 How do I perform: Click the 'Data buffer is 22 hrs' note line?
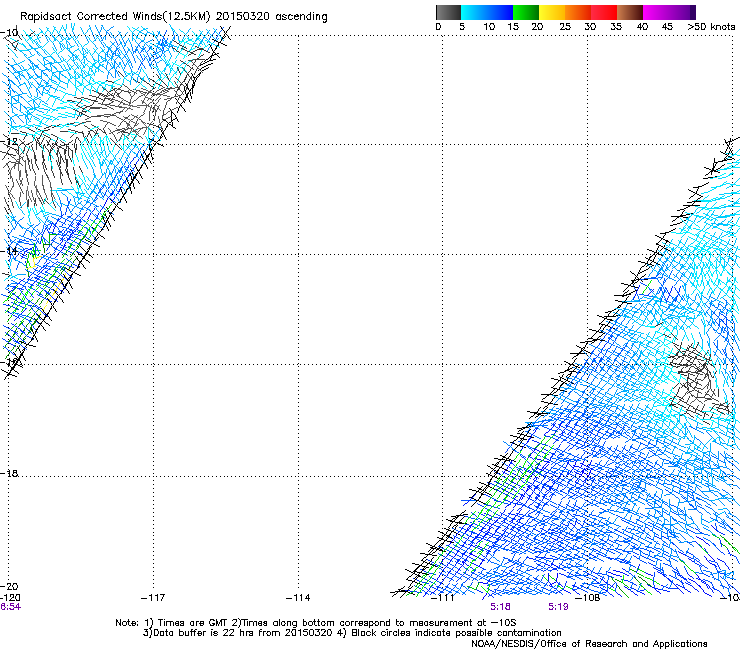tap(352, 633)
